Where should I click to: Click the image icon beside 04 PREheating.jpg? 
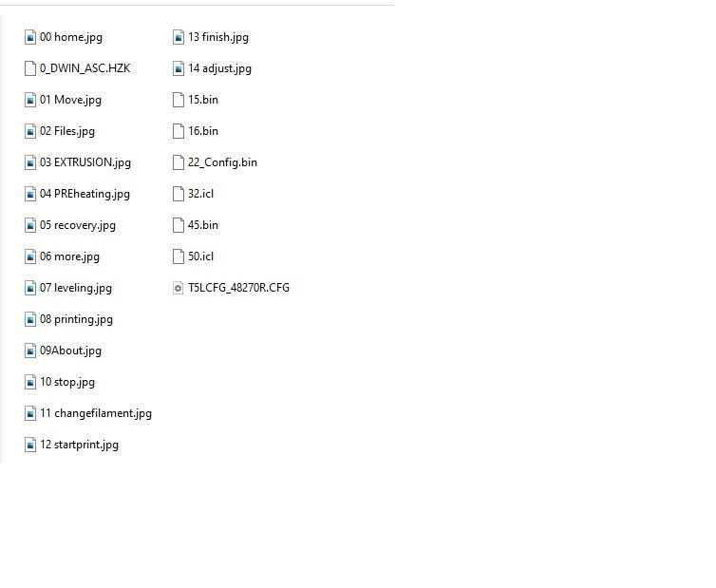click(30, 194)
